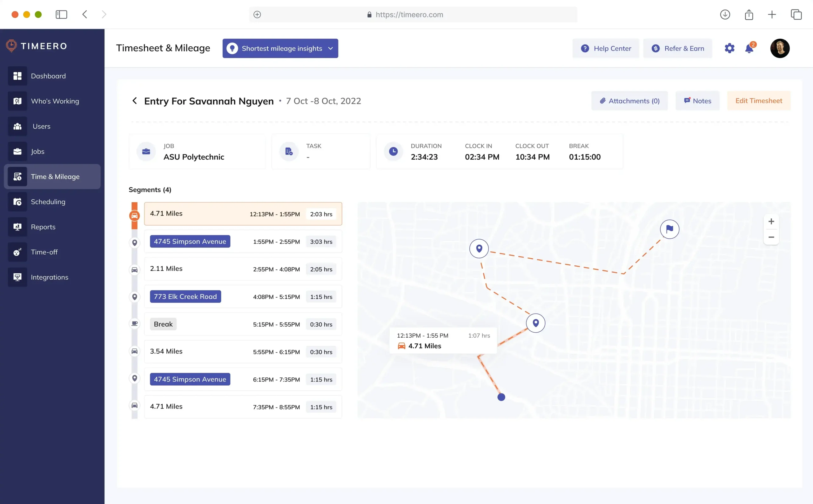813x504 pixels.
Task: Open the notifications bell
Action: (x=749, y=48)
